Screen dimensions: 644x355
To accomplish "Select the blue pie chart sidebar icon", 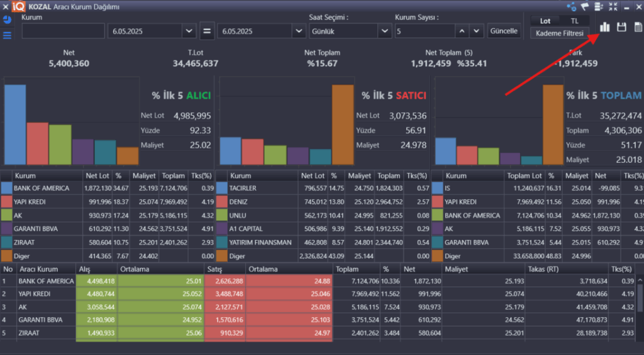I will click(x=7, y=19).
